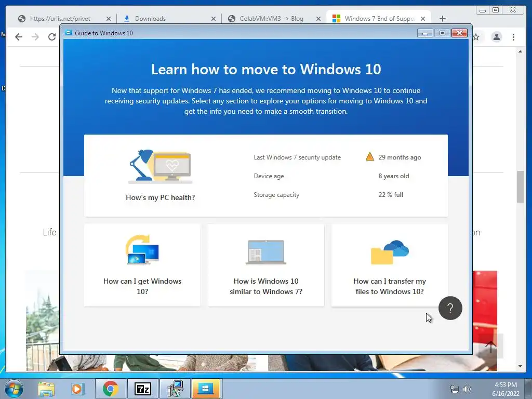This screenshot has height=399, width=532.
Task: Open How can I get Windows 10? card
Action: 142,265
